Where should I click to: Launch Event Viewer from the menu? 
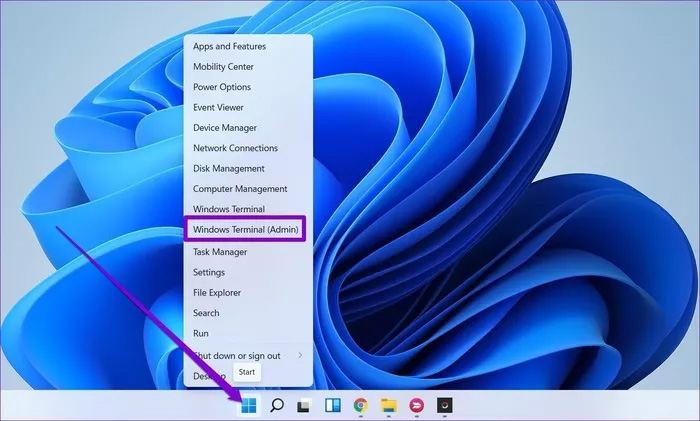pyautogui.click(x=218, y=107)
